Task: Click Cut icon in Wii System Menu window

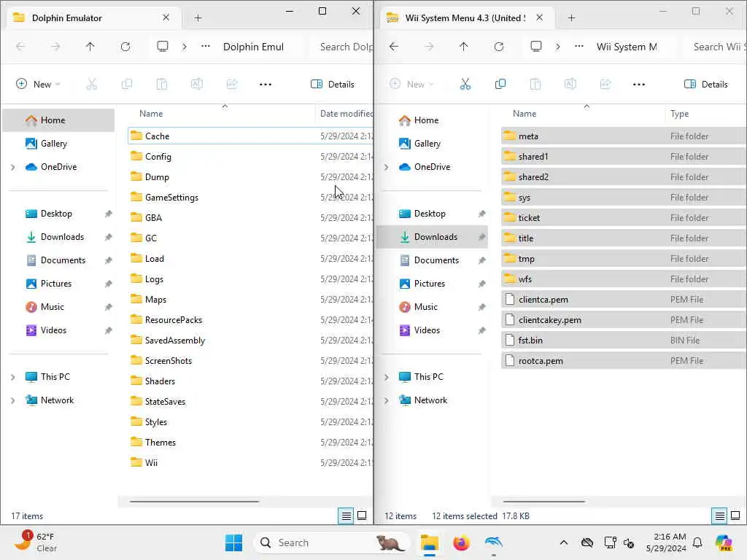Action: tap(465, 85)
